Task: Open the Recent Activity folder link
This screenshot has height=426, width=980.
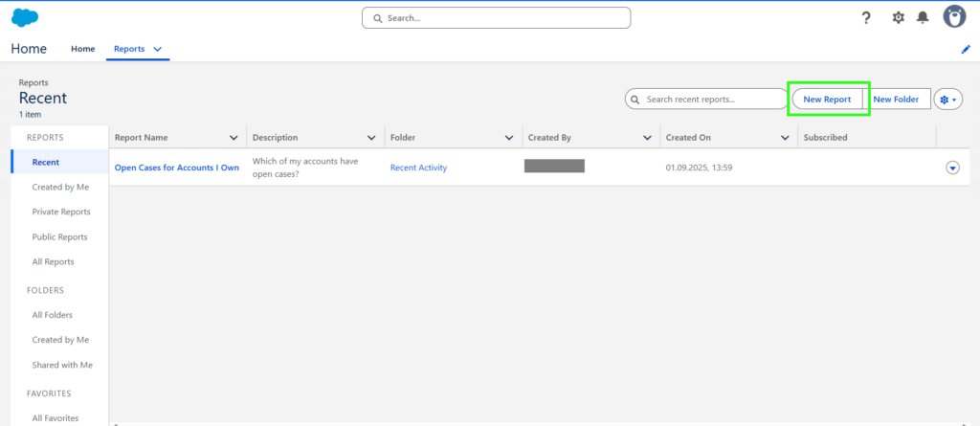Action: pos(419,168)
